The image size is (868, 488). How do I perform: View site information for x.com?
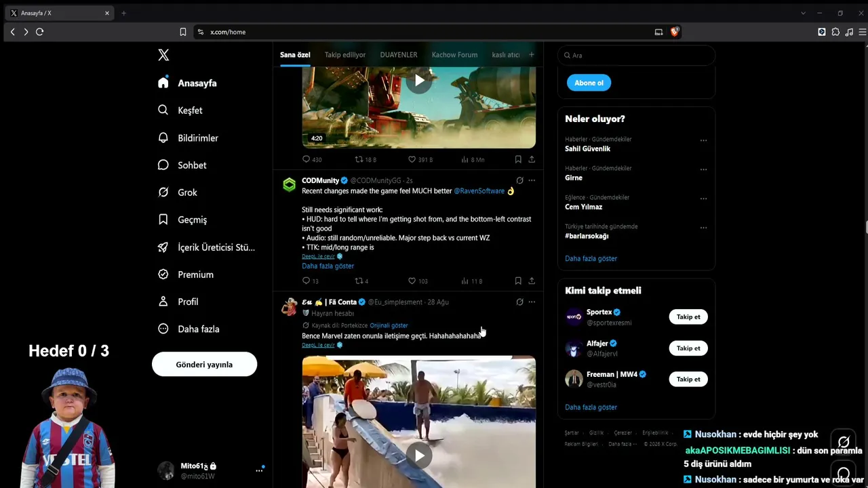click(200, 32)
